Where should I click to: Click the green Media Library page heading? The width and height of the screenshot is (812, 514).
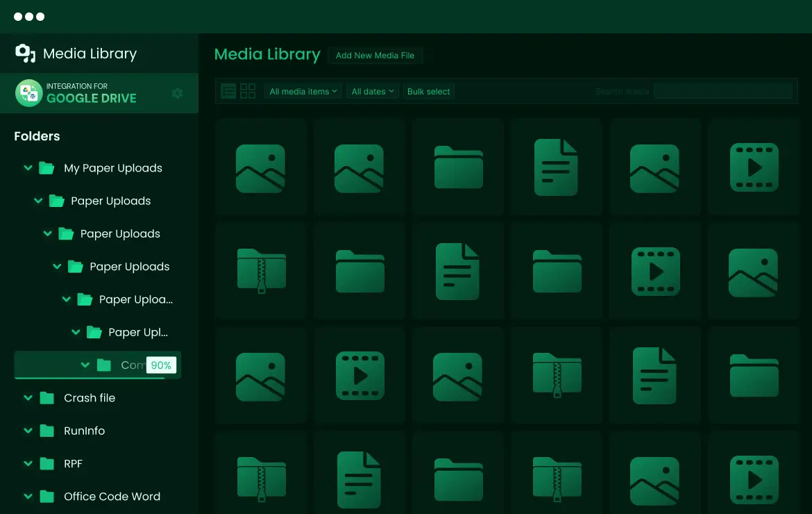click(x=267, y=54)
